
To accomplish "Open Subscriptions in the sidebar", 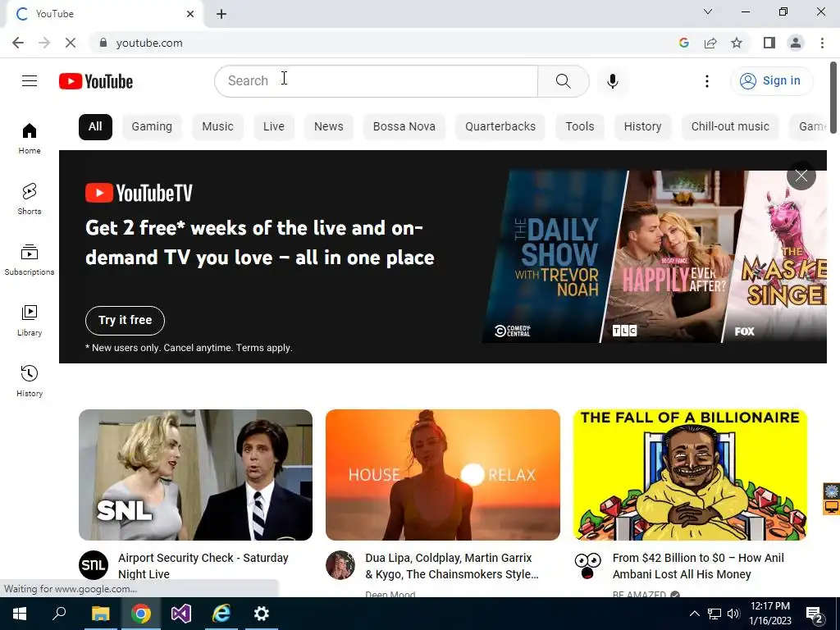I will (x=30, y=260).
